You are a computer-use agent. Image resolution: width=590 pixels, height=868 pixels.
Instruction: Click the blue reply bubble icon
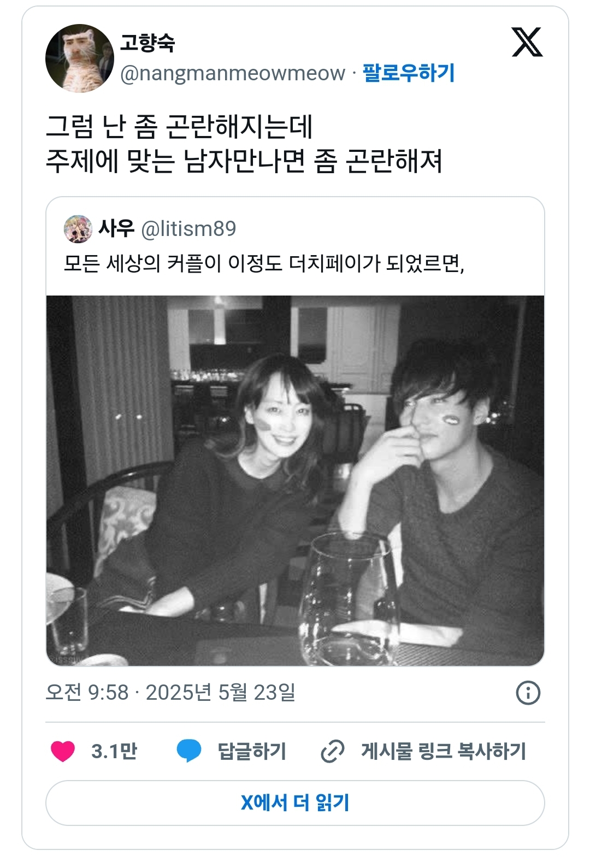[189, 751]
